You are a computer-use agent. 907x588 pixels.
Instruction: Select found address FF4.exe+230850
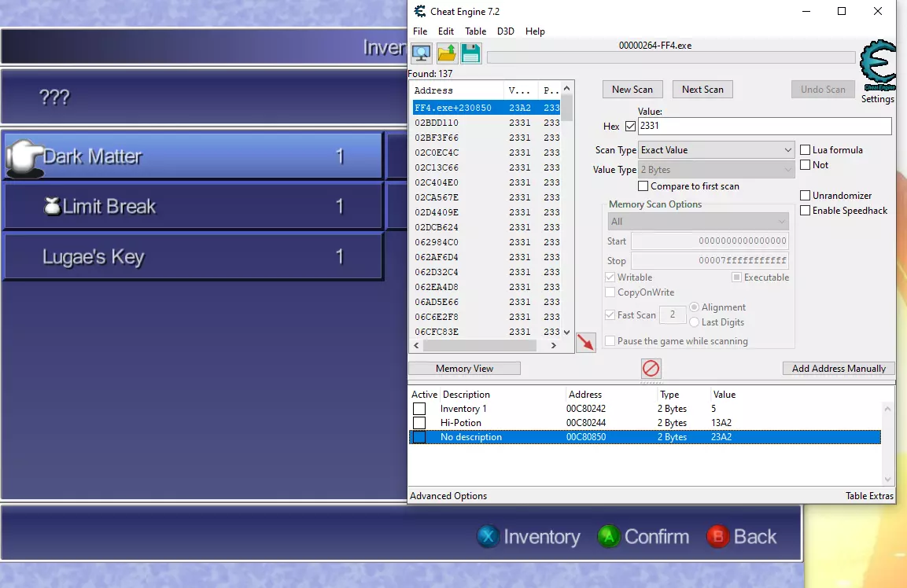pyautogui.click(x=486, y=108)
